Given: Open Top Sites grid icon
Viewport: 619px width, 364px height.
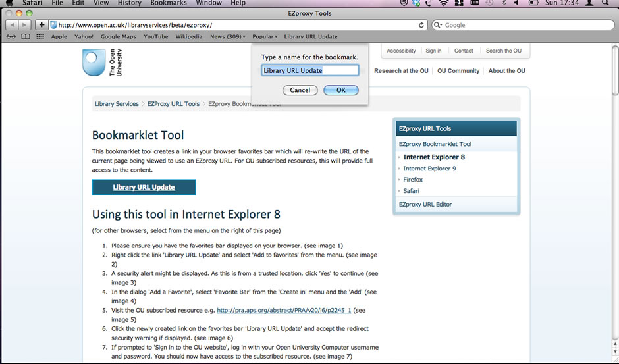Looking at the screenshot, I should point(40,36).
